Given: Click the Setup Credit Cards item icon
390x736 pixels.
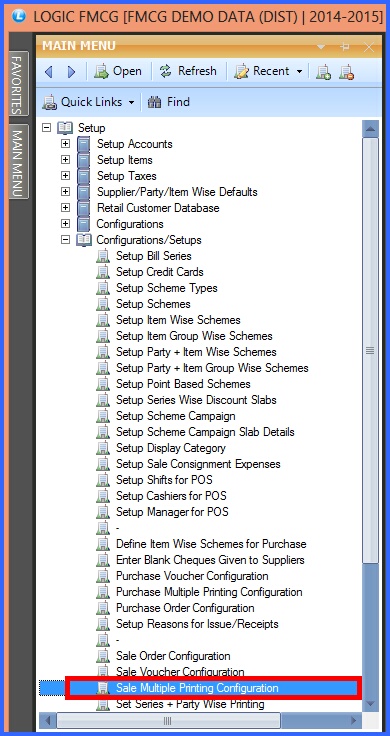Looking at the screenshot, I should (x=103, y=272).
